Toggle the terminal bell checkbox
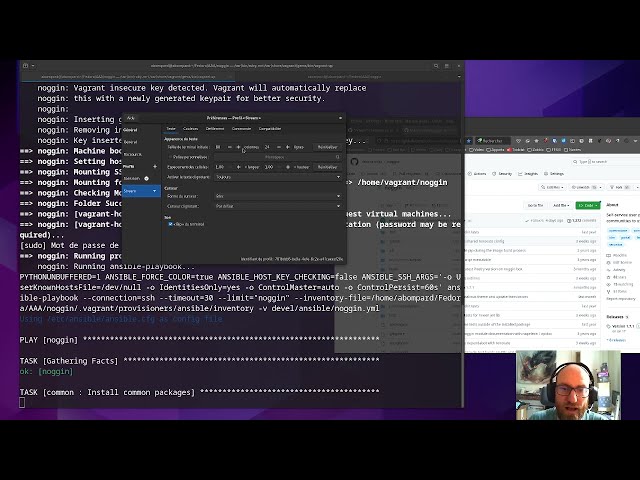 pos(170,224)
